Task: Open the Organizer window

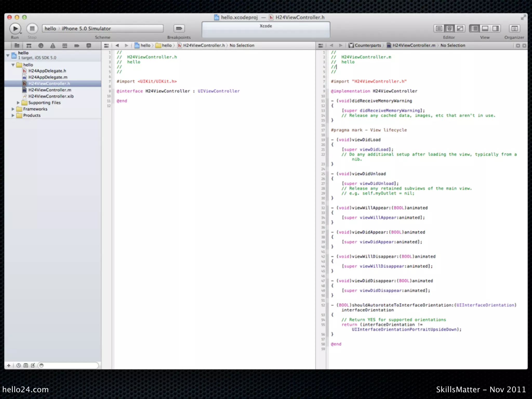Action: (x=514, y=29)
